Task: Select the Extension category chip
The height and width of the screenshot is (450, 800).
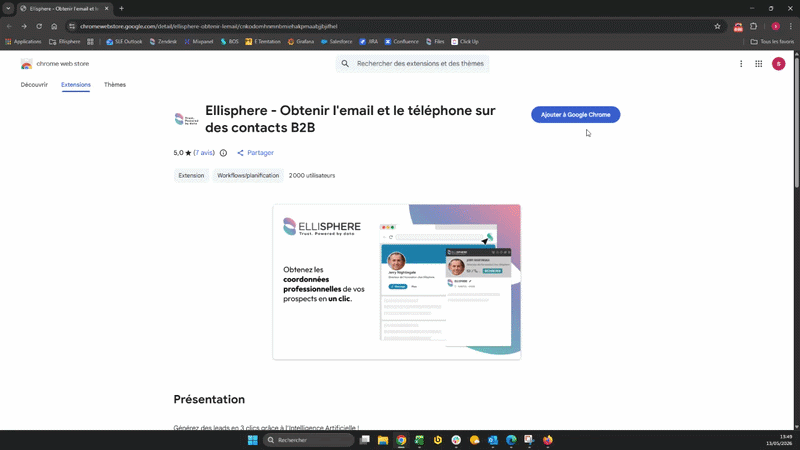Action: (x=191, y=176)
